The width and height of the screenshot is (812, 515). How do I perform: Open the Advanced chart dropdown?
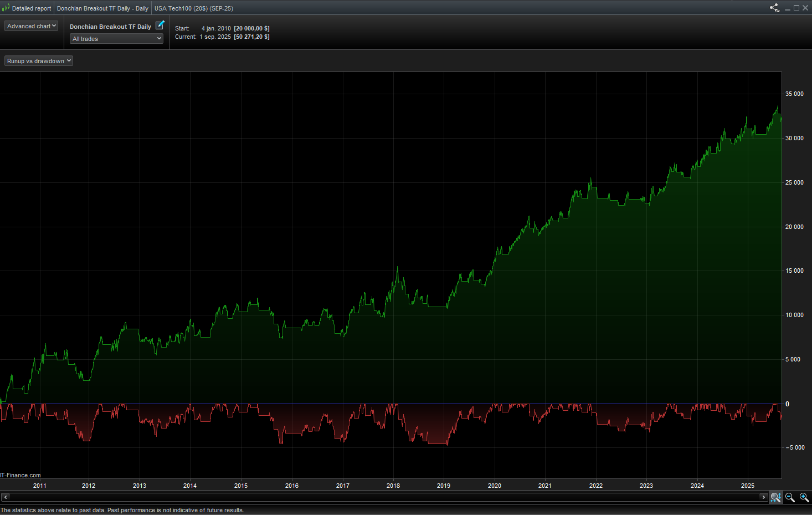pos(32,26)
